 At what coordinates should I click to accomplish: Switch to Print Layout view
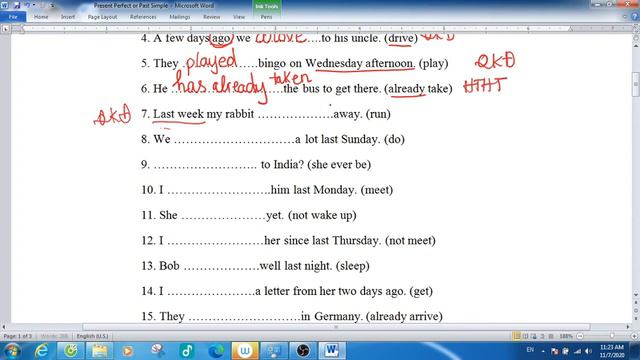517,336
